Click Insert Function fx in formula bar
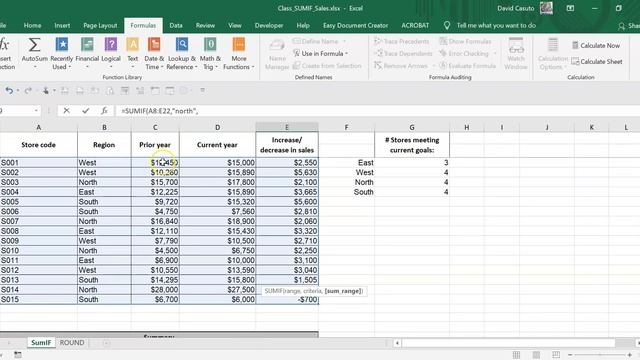The image size is (640, 360). pyautogui.click(x=104, y=111)
